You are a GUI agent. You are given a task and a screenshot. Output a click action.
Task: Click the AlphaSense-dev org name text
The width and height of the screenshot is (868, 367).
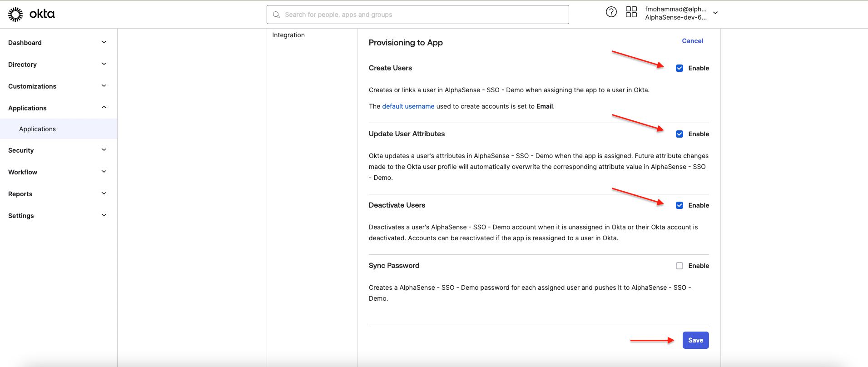[676, 17]
